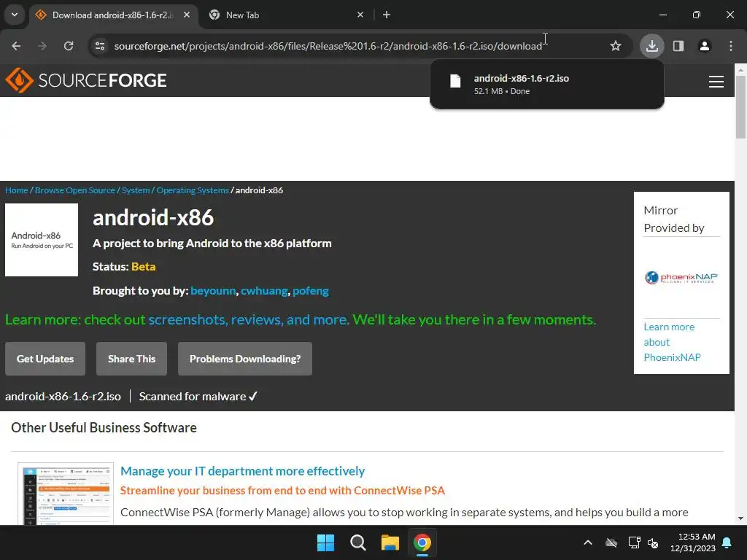The height and width of the screenshot is (560, 747).
Task: Open beyounn's profile link
Action: (x=213, y=290)
